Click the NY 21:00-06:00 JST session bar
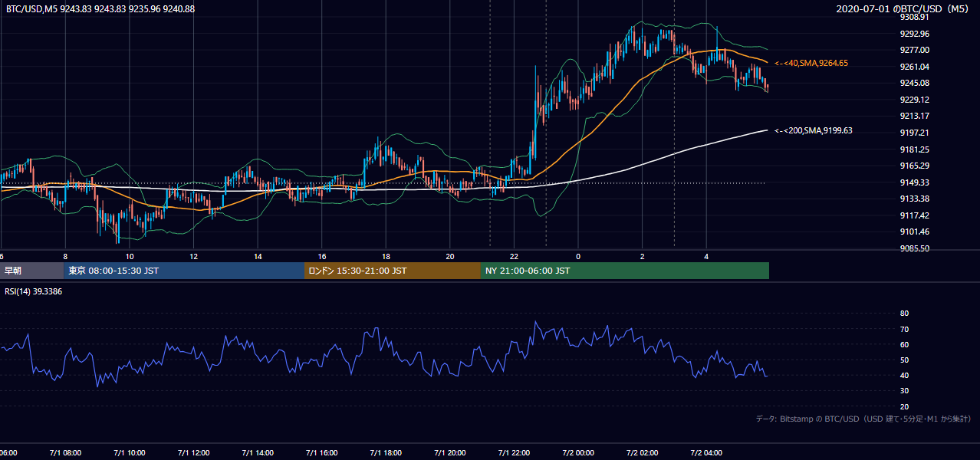The image size is (980, 460). [625, 271]
